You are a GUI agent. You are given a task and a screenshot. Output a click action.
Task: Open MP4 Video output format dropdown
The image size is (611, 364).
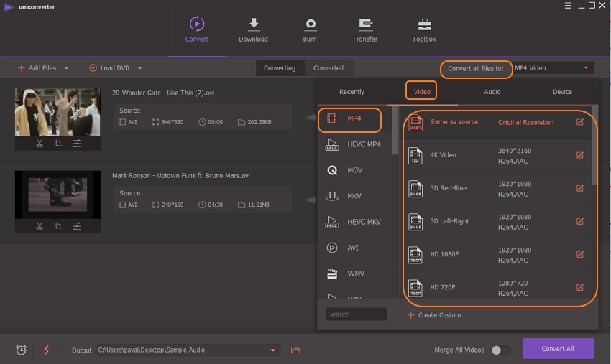[553, 68]
